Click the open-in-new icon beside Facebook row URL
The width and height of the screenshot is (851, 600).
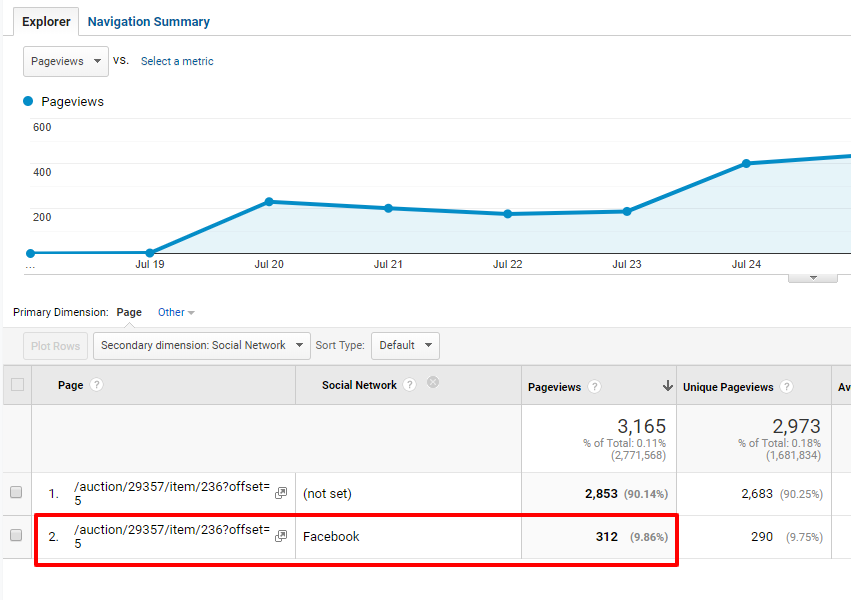tap(280, 535)
